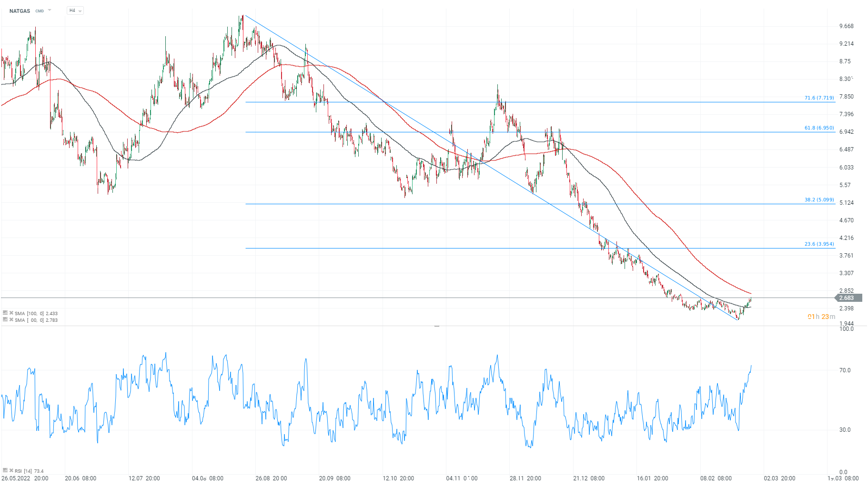
Task: Click the RSI 30.0 level label
Action: (845, 429)
